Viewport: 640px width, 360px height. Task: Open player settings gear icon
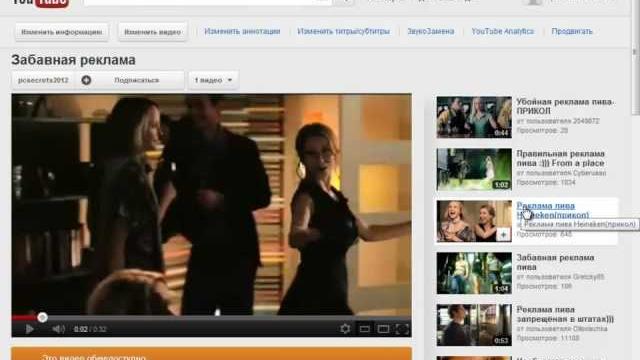click(345, 329)
